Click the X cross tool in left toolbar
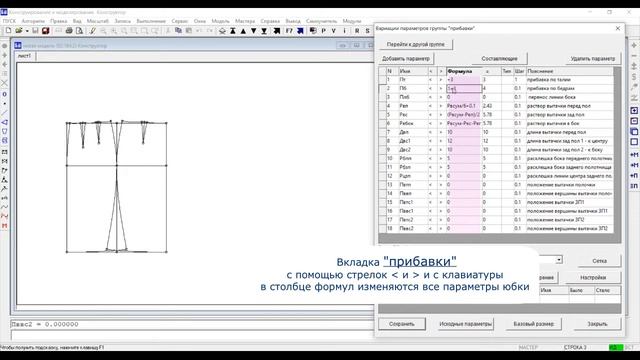 pyautogui.click(x=4, y=83)
